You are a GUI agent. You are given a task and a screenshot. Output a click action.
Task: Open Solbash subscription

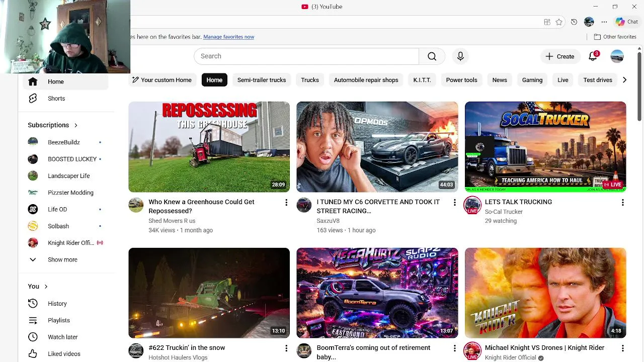click(65, 226)
